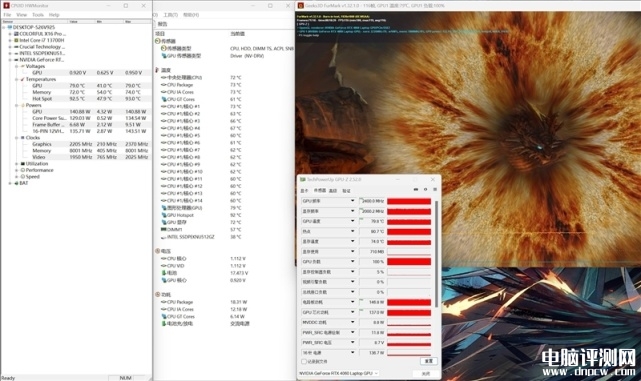This screenshot has width=641, height=381.
Task: Open GPU频率 sensor dropdown in GPU-Z
Action: tap(352, 201)
